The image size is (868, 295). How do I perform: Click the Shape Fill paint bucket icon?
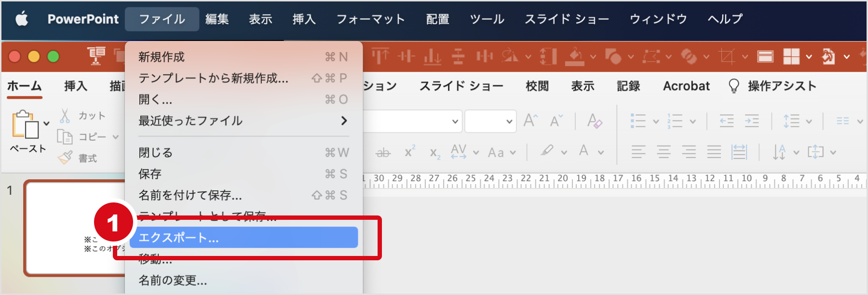(575, 57)
